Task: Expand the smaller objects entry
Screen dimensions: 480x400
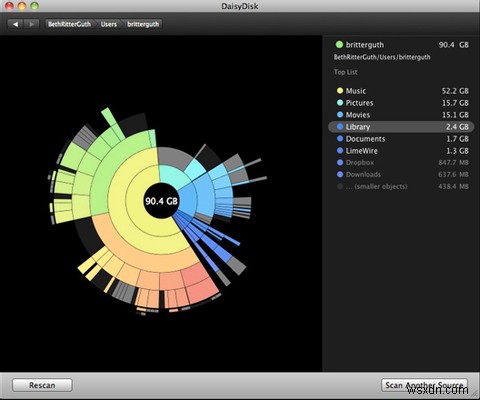Action: pos(402,186)
